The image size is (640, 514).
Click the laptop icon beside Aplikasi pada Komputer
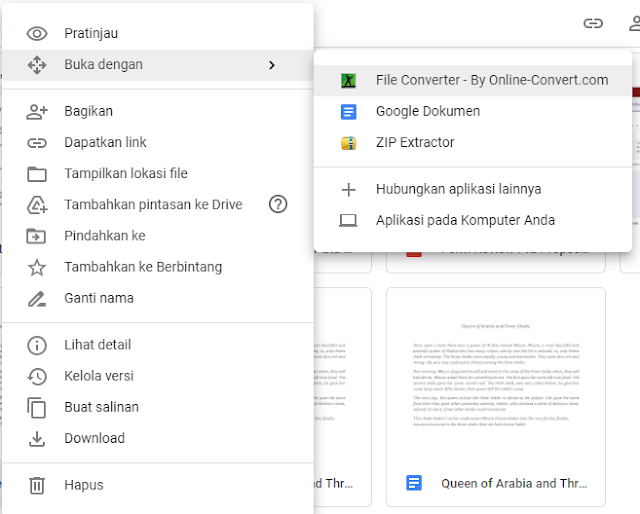pyautogui.click(x=348, y=221)
